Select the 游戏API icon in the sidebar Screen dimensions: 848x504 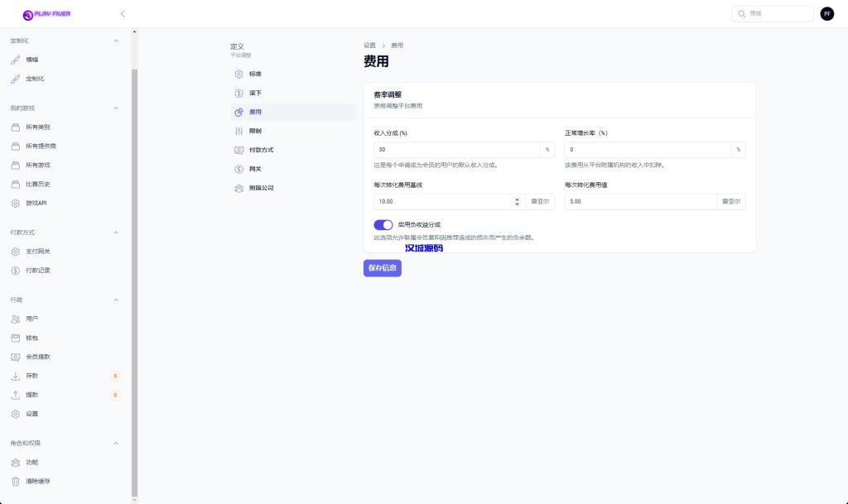point(14,203)
